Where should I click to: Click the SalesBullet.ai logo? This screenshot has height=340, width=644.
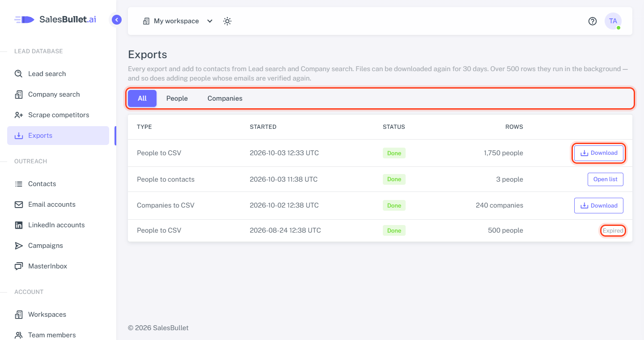coord(55,20)
